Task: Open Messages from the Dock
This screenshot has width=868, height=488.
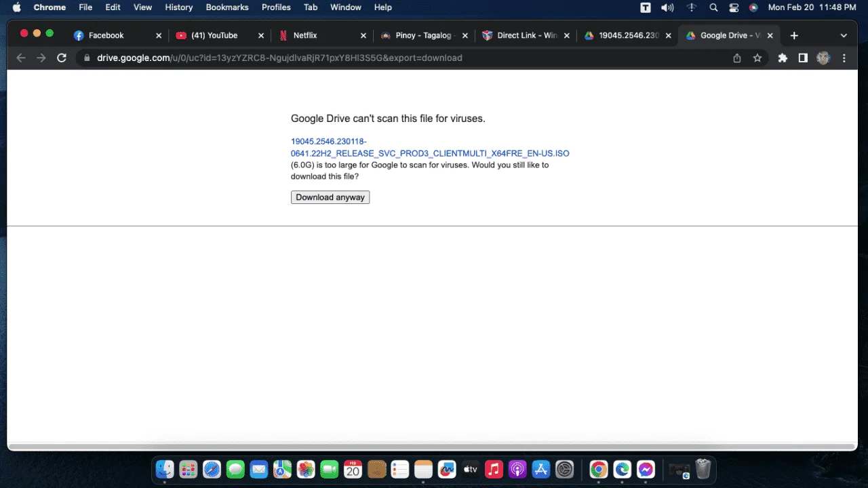Action: coord(235,469)
